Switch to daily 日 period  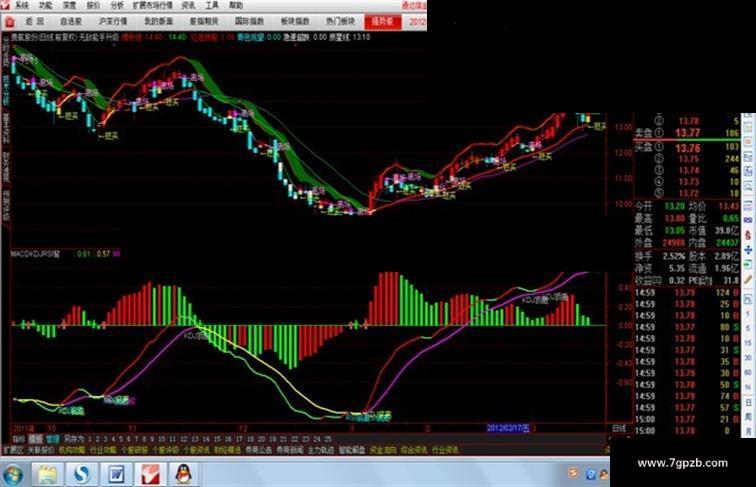pyautogui.click(x=748, y=402)
